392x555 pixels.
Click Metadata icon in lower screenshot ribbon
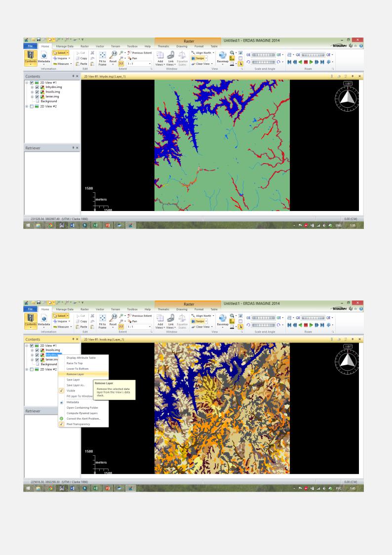44,320
